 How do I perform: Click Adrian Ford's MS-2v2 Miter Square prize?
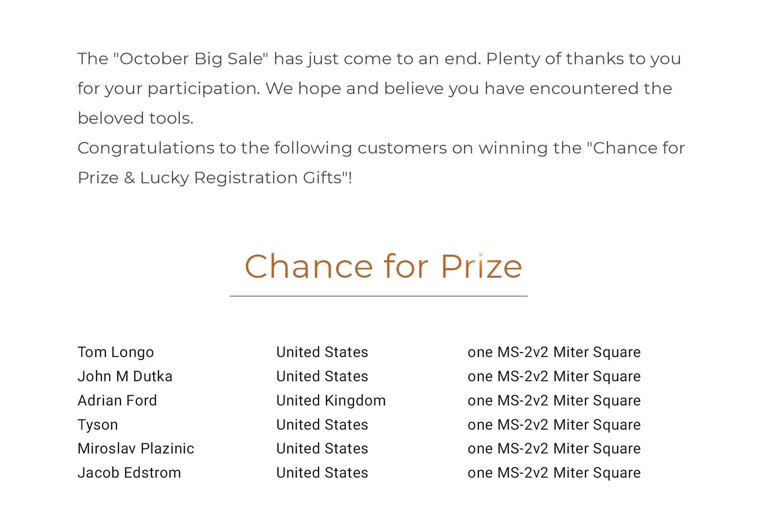554,401
